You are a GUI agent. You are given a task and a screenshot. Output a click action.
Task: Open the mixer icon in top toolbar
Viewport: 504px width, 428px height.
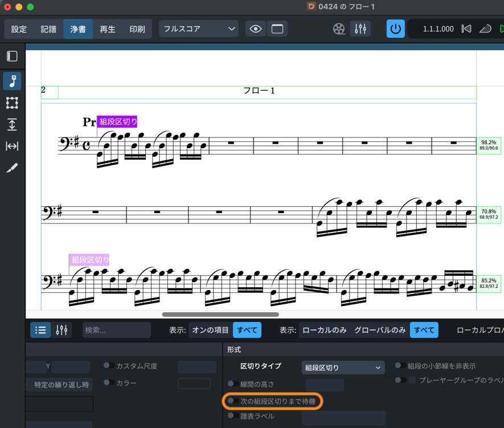[x=360, y=29]
